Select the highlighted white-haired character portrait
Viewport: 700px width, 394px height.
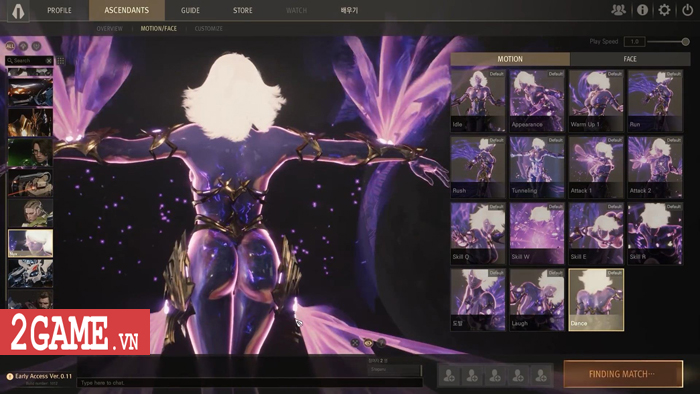[30, 243]
